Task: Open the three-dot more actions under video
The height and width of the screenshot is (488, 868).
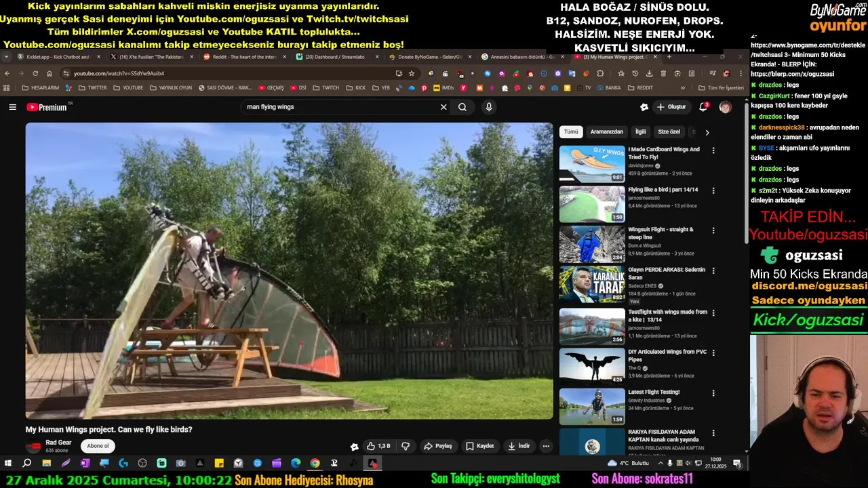Action: pyautogui.click(x=546, y=446)
